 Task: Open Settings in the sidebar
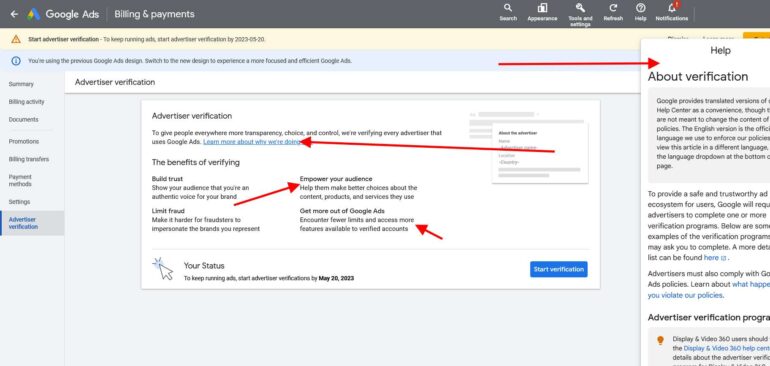[x=19, y=202]
